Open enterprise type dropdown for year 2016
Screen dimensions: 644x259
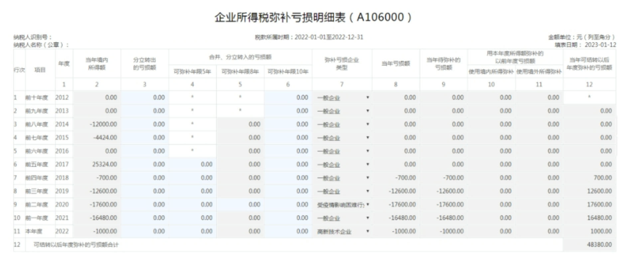[342, 151]
